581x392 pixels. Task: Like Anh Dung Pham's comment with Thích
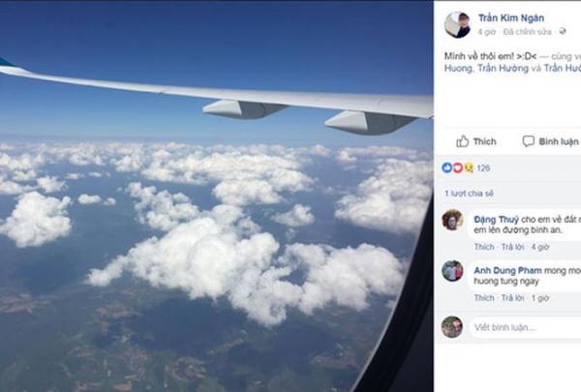coord(484,297)
